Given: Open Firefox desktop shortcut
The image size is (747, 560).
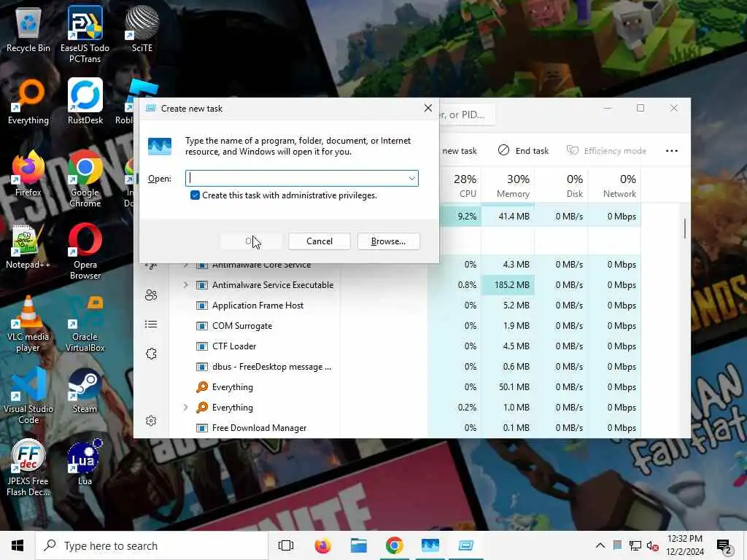Looking at the screenshot, I should coord(28,174).
